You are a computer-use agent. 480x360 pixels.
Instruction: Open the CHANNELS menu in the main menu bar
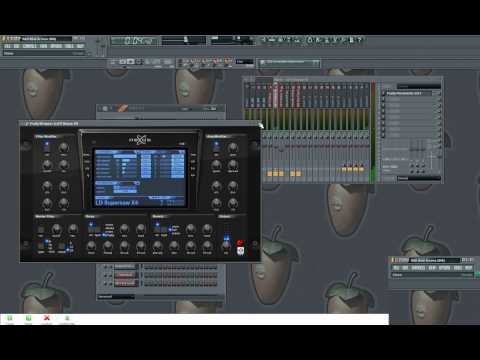pos(29,46)
